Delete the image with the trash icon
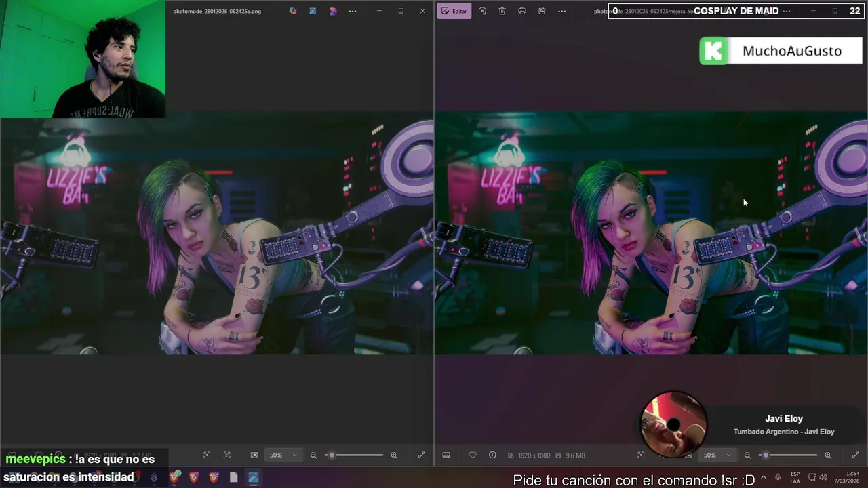Image resolution: width=868 pixels, height=488 pixels. click(x=502, y=11)
